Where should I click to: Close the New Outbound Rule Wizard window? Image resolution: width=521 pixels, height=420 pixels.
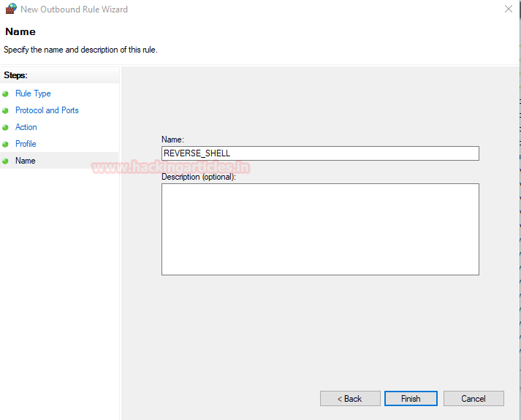509,9
